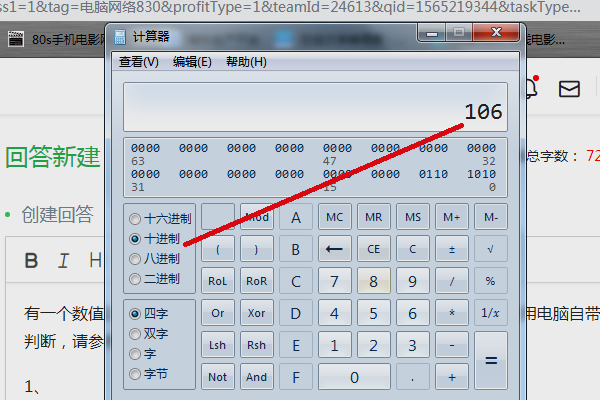Select the 二进制 binary radio button

(x=135, y=279)
